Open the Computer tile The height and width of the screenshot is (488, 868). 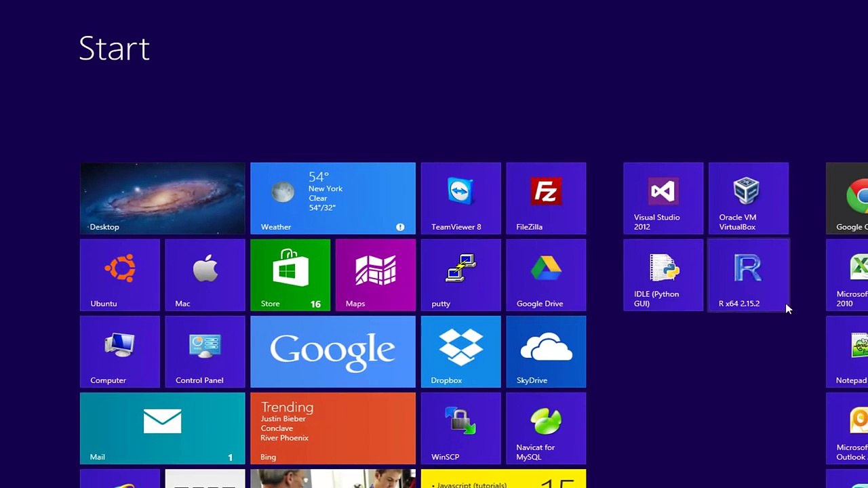120,352
